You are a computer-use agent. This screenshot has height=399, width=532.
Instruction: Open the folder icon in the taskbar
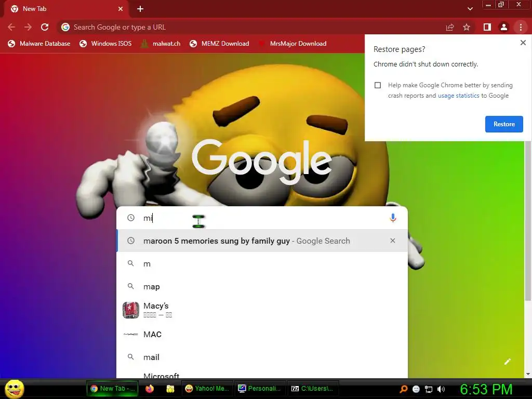tap(170, 389)
